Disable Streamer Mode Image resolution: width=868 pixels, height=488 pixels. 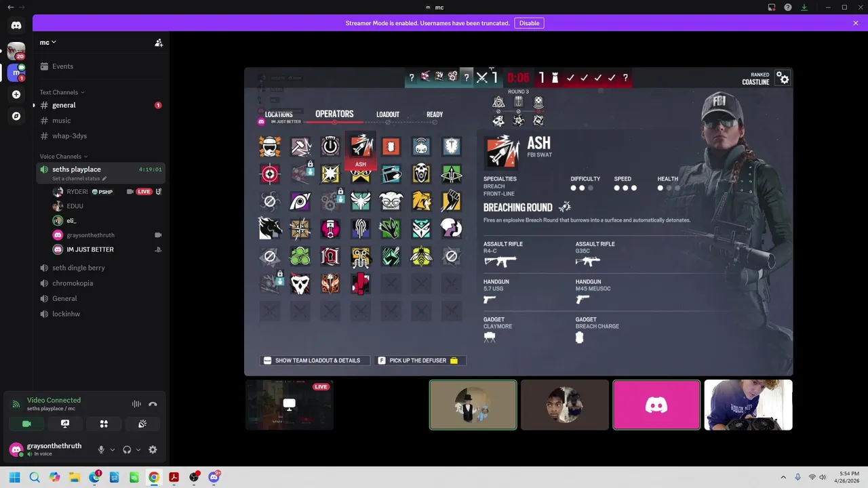pyautogui.click(x=529, y=23)
